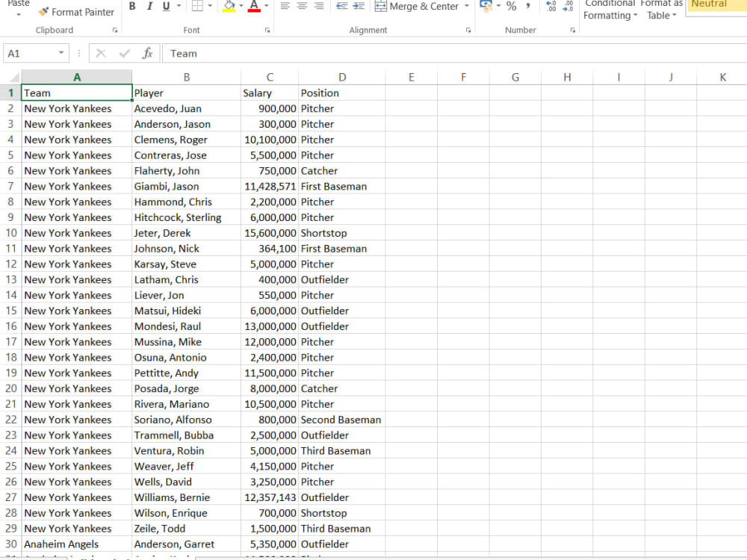Open underline style dropdown arrow
Image resolution: width=747 pixels, height=560 pixels.
[x=179, y=6]
